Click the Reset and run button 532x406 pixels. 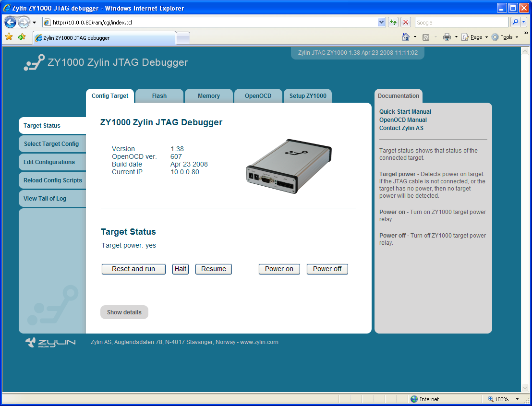(x=133, y=269)
